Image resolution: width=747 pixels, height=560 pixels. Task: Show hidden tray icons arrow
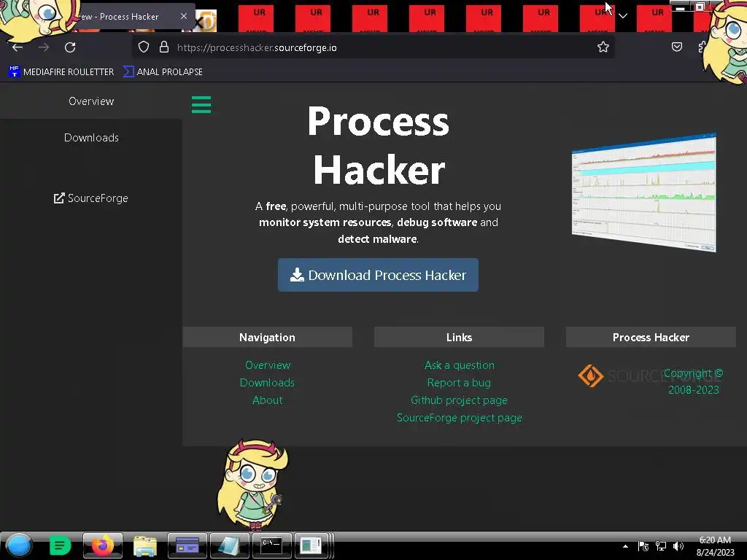pyautogui.click(x=625, y=546)
